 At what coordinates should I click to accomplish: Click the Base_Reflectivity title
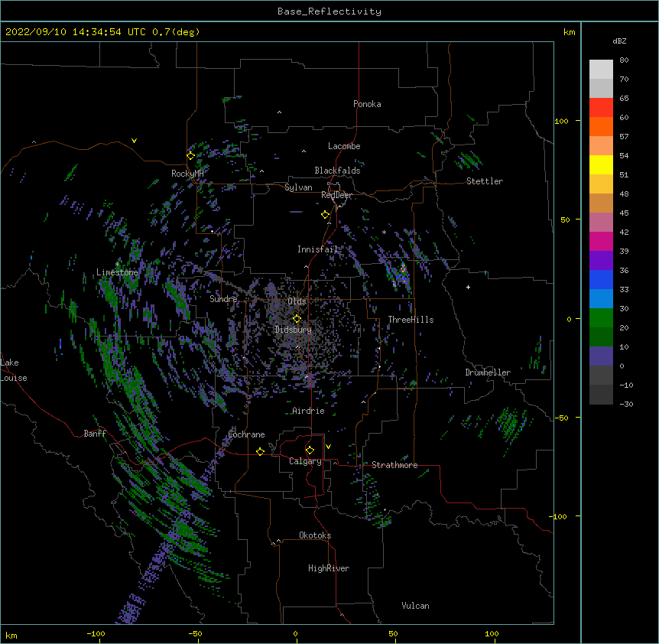[x=329, y=11]
